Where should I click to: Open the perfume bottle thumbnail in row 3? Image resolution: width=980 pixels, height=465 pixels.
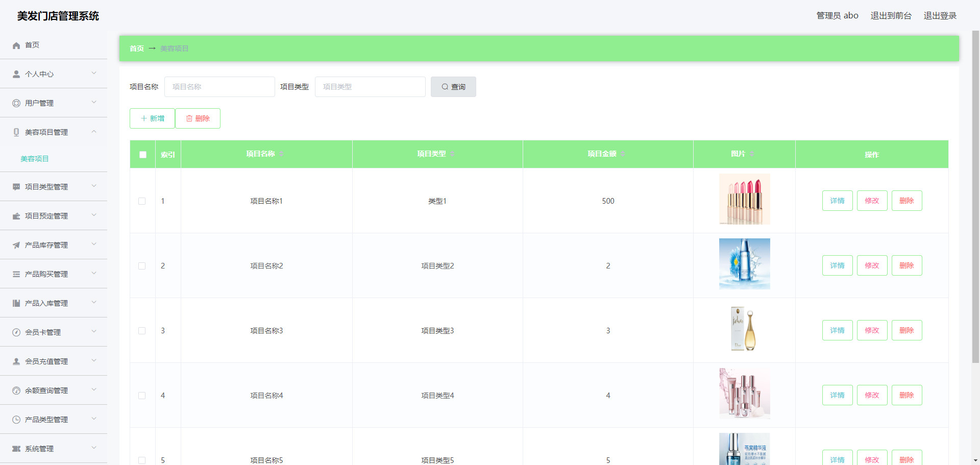744,329
